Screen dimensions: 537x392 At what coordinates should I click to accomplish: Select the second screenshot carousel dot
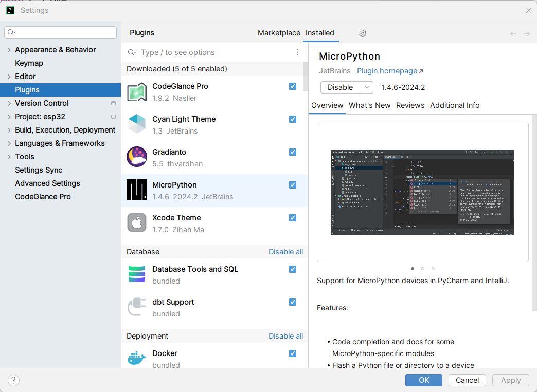pos(423,269)
